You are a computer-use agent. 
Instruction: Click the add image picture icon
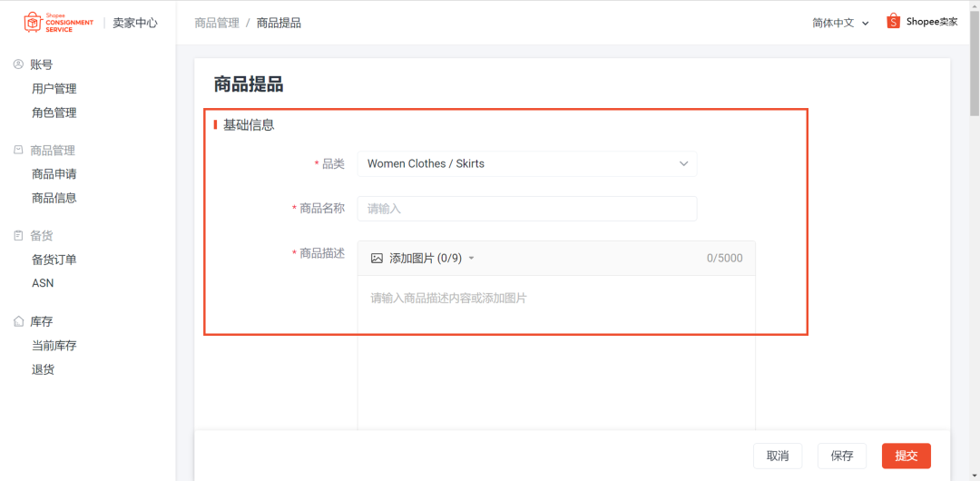[377, 258]
